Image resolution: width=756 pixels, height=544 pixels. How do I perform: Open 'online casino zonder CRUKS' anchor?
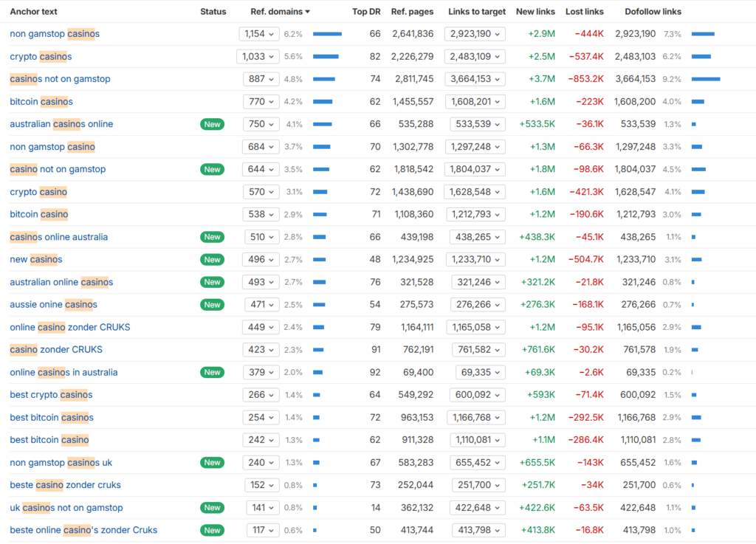pyautogui.click(x=70, y=327)
